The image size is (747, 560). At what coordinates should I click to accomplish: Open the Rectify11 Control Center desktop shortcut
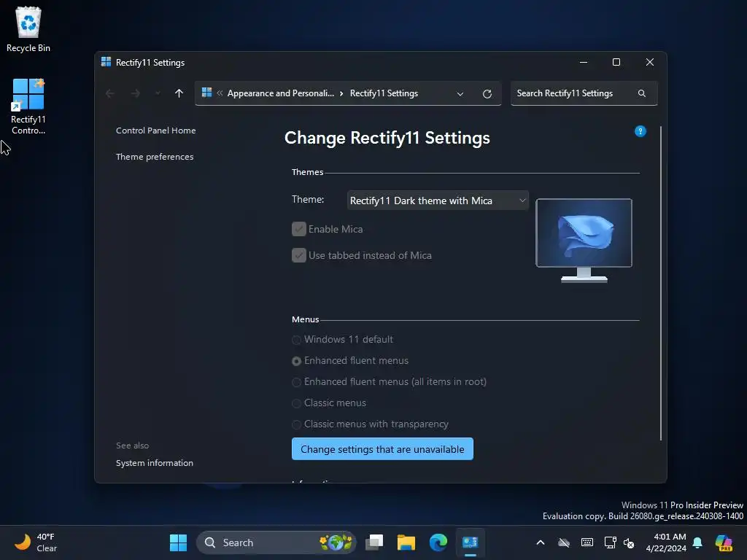(x=28, y=106)
